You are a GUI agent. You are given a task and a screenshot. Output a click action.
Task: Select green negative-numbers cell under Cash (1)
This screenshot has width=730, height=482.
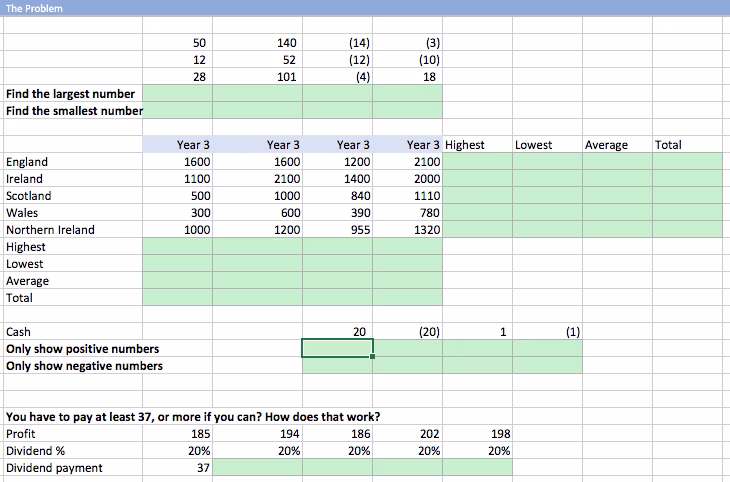pyautogui.click(x=548, y=366)
